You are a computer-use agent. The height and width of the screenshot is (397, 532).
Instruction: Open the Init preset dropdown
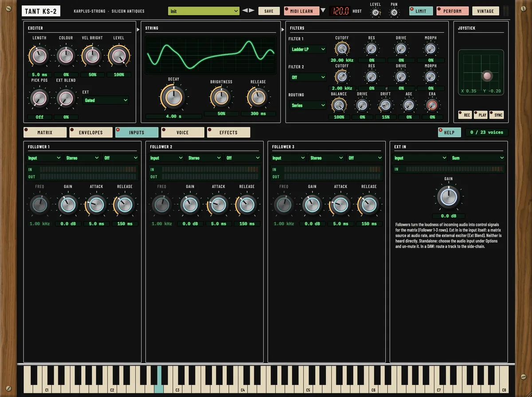click(203, 11)
